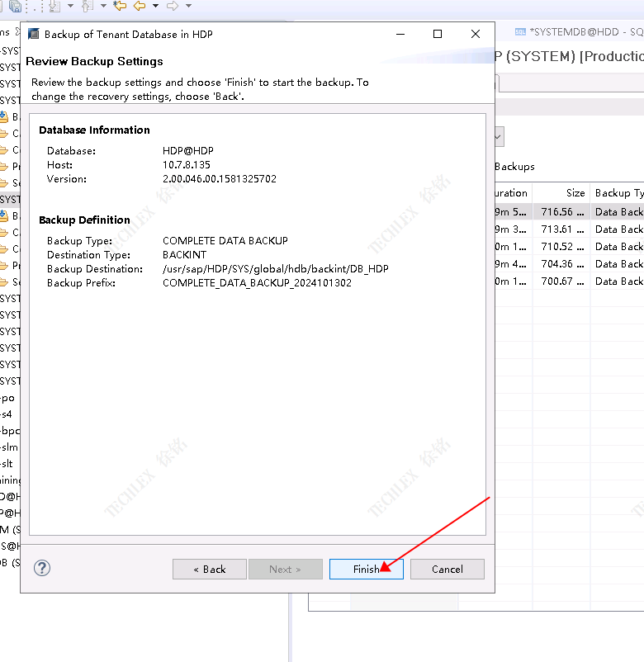Click the Last Edit Location starred arrow

(x=120, y=6)
